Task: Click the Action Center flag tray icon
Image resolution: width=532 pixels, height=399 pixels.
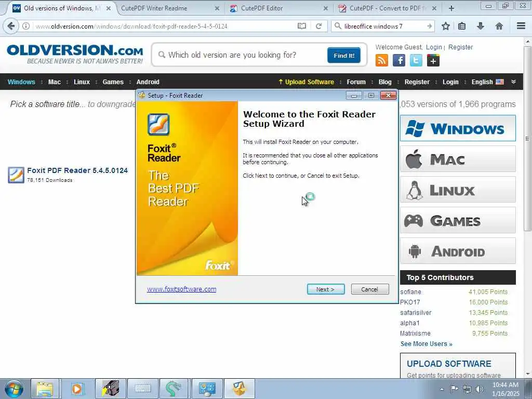Action: (454, 389)
